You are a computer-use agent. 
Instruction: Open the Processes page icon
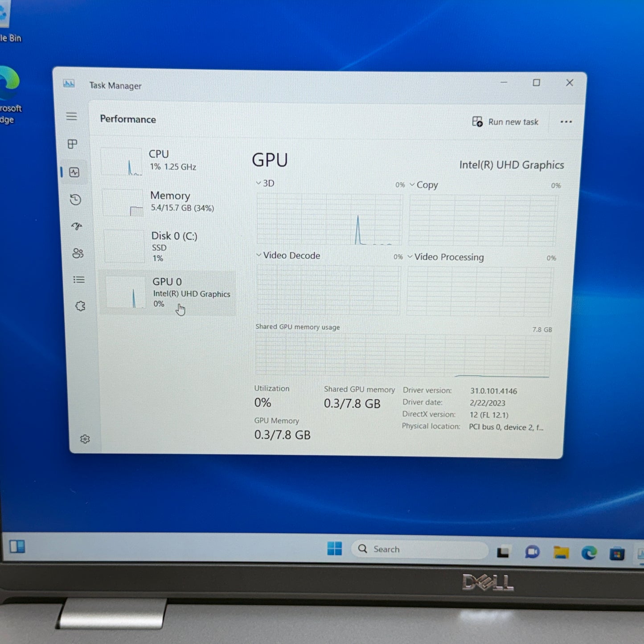click(72, 144)
